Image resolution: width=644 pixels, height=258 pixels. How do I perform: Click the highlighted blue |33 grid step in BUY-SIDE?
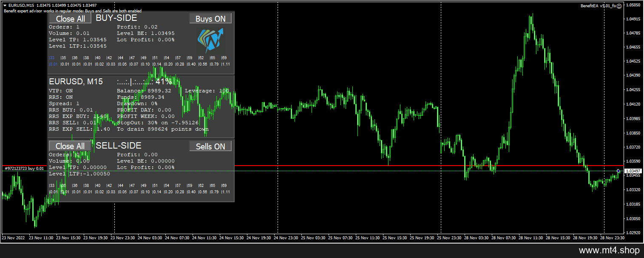52,57
